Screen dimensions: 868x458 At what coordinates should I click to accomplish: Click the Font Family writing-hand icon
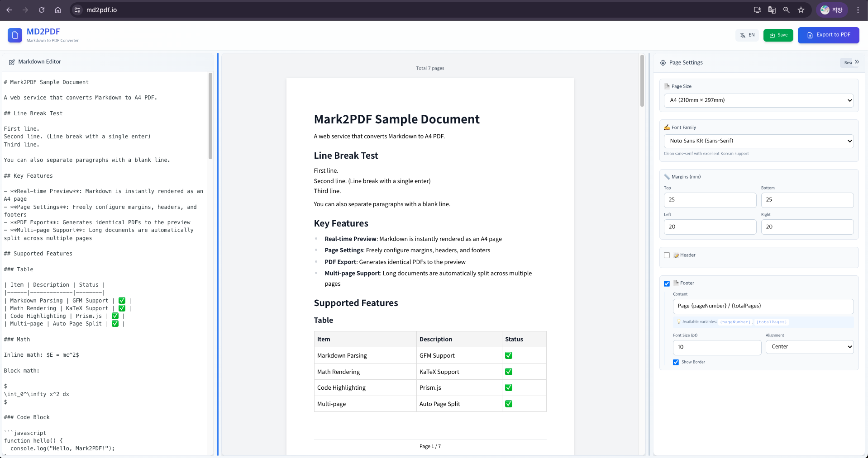(667, 127)
